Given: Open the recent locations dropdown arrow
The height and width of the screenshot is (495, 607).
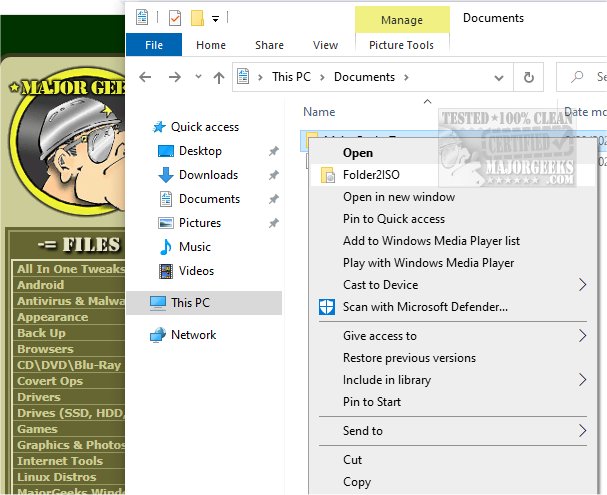Looking at the screenshot, I should click(x=198, y=78).
